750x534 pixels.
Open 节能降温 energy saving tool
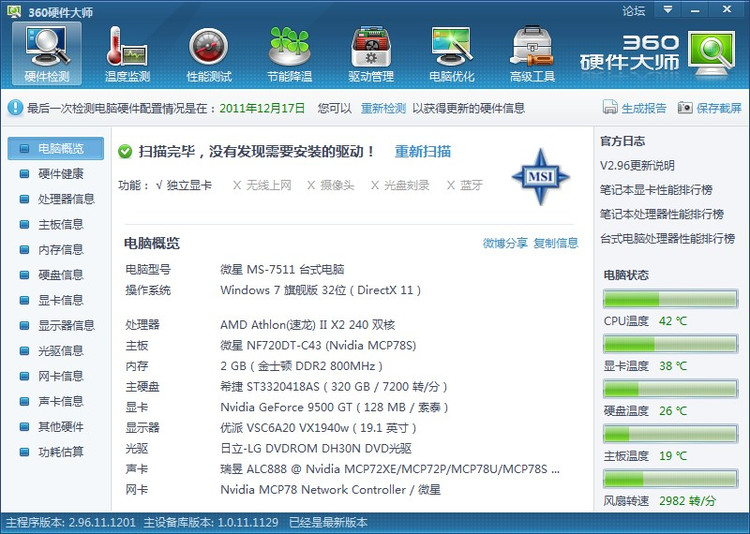(x=289, y=54)
